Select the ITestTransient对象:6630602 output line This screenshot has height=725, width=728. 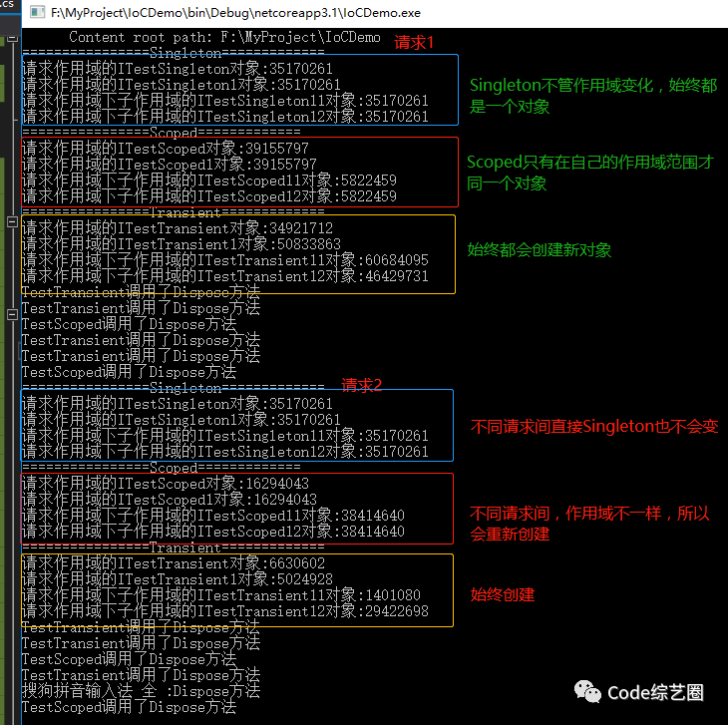174,563
